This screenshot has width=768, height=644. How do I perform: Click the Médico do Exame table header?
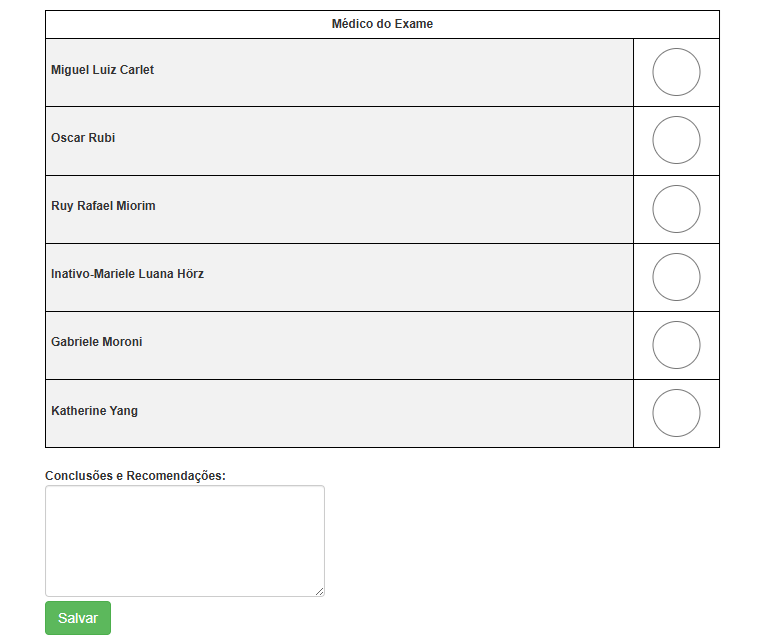pos(382,24)
